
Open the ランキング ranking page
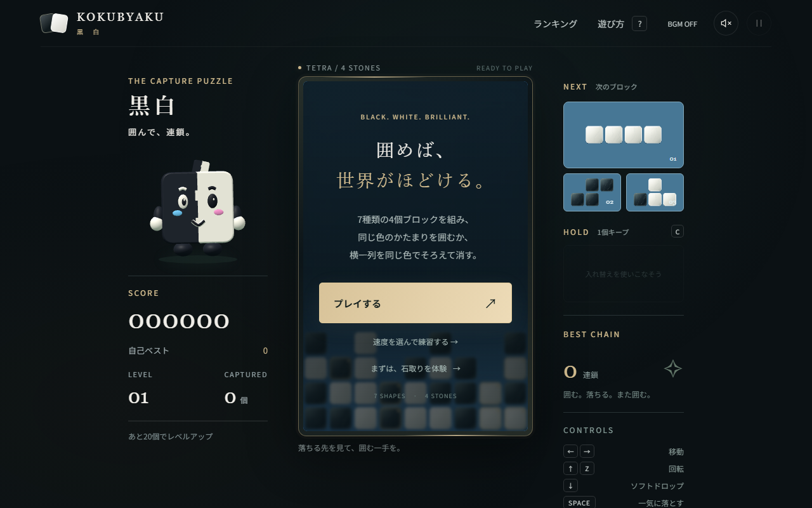555,24
